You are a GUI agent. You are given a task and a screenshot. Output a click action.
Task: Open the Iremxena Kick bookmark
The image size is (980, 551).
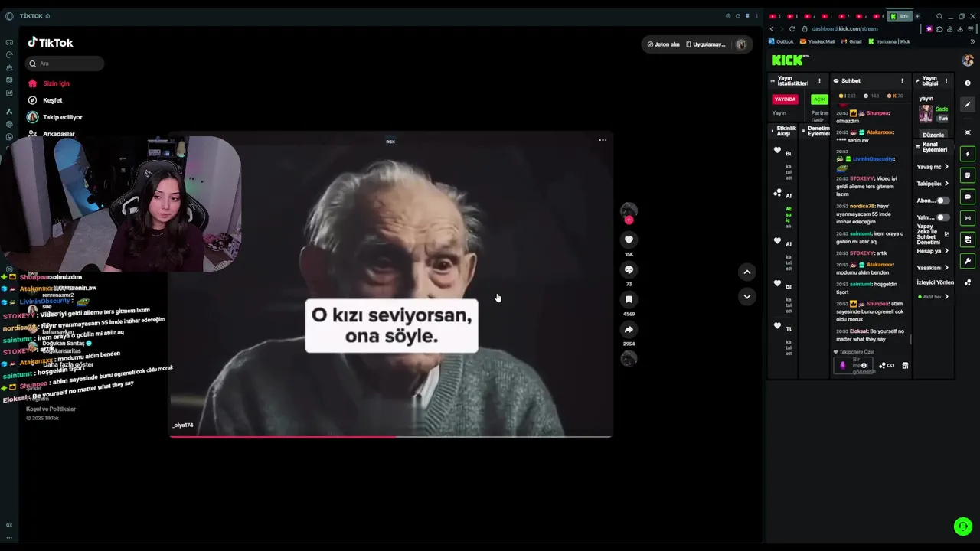889,41
